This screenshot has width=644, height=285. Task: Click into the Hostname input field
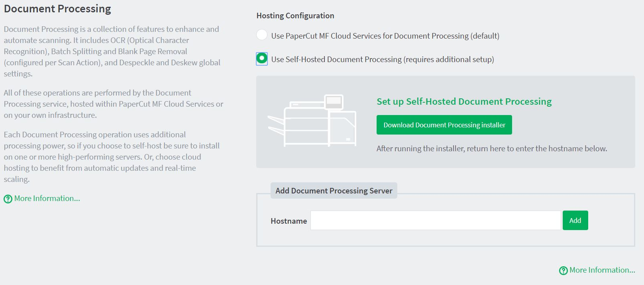tap(436, 221)
